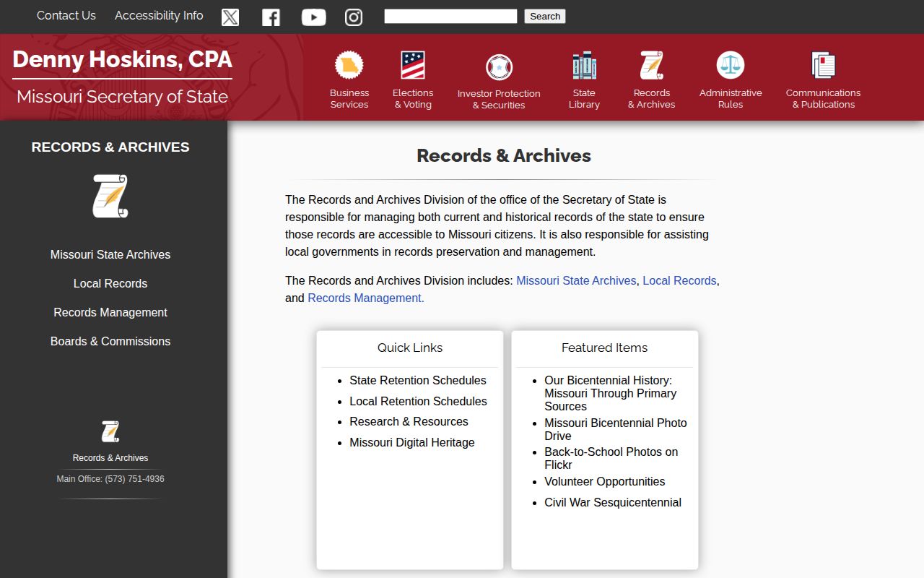Open Local Retention Schedules quick link
The image size is (924, 578).
point(418,401)
